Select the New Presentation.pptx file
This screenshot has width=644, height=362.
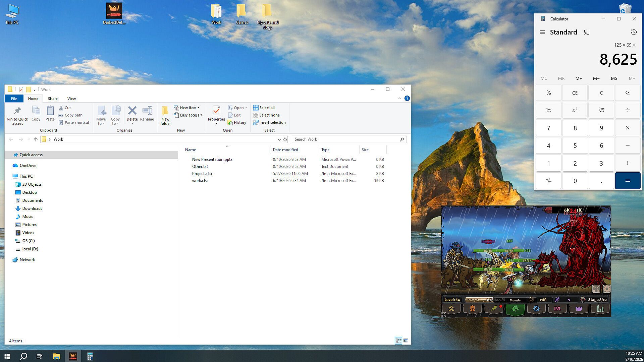point(212,159)
